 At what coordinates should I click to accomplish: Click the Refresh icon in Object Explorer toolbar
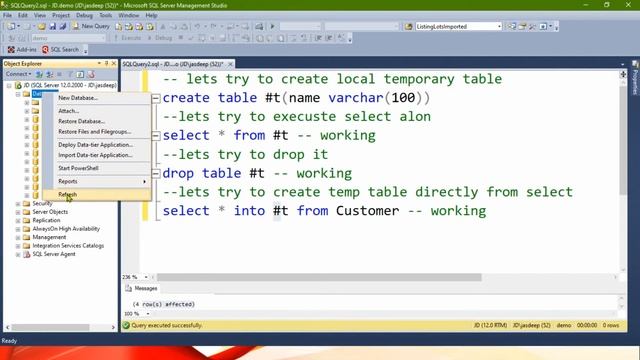(80, 74)
